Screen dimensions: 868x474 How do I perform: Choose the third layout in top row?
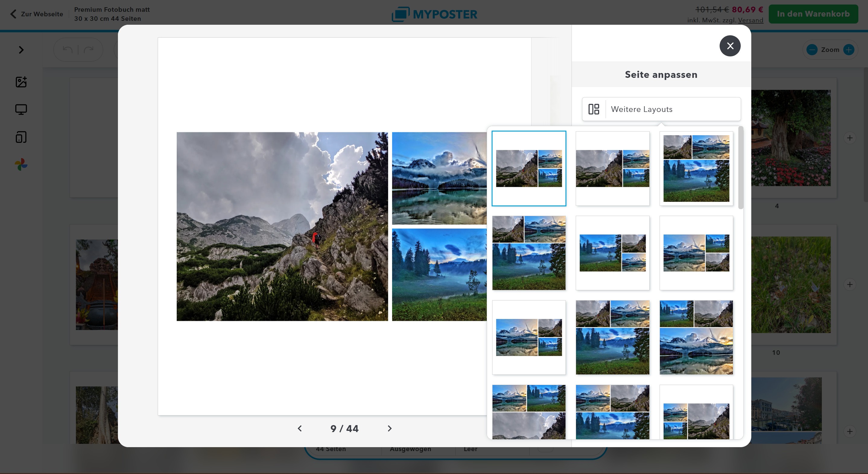click(x=696, y=169)
